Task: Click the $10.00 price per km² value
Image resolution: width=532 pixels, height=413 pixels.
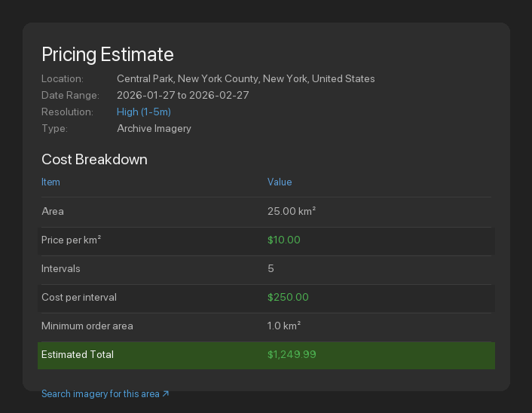Action: 283,240
